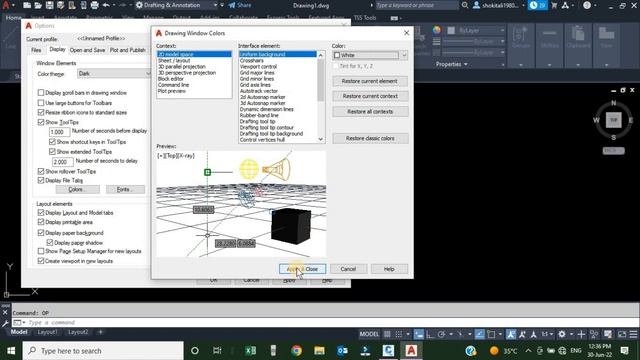Switch to the Display tab in Options
The height and width of the screenshot is (360, 640).
(x=57, y=49)
